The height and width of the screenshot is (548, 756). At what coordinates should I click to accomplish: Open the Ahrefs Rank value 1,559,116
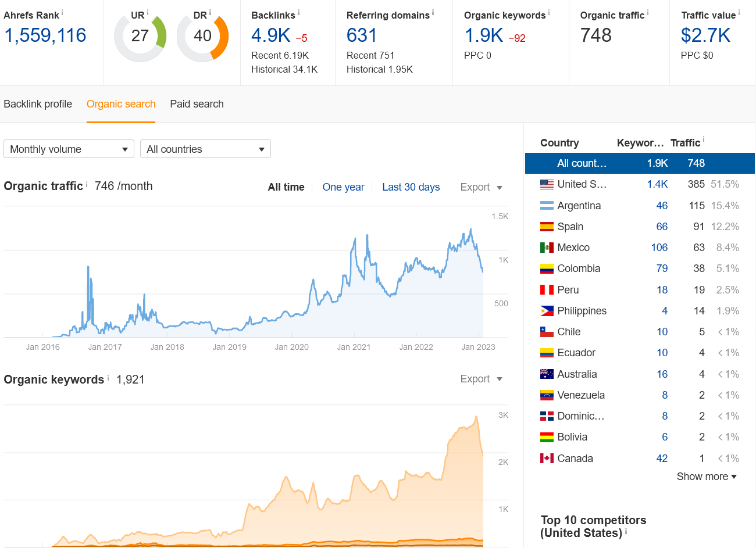pyautogui.click(x=45, y=35)
